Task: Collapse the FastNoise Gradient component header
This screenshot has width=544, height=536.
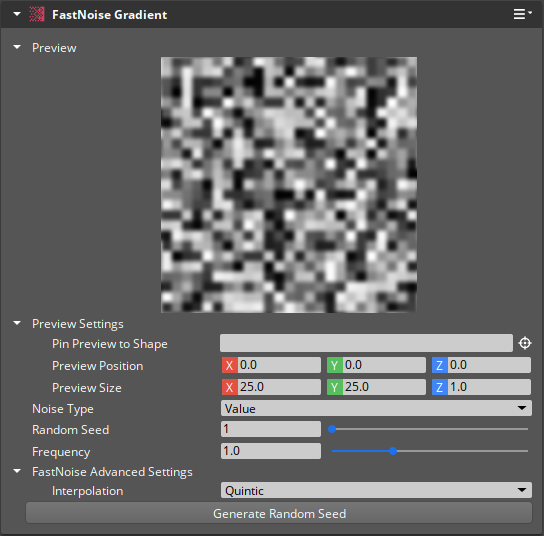Action: click(17, 14)
